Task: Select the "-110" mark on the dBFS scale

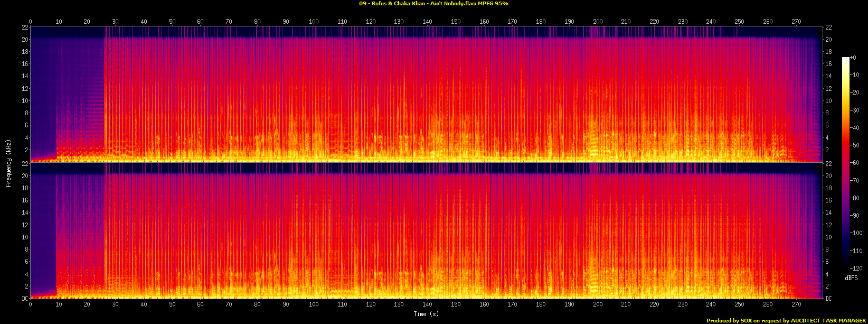Action: [856, 251]
